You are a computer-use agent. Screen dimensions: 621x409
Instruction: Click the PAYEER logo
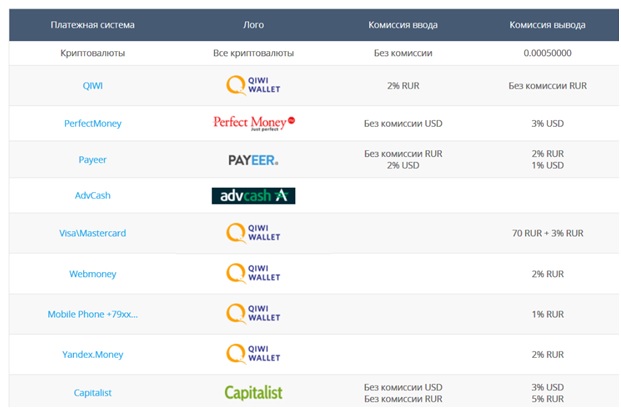click(253, 160)
